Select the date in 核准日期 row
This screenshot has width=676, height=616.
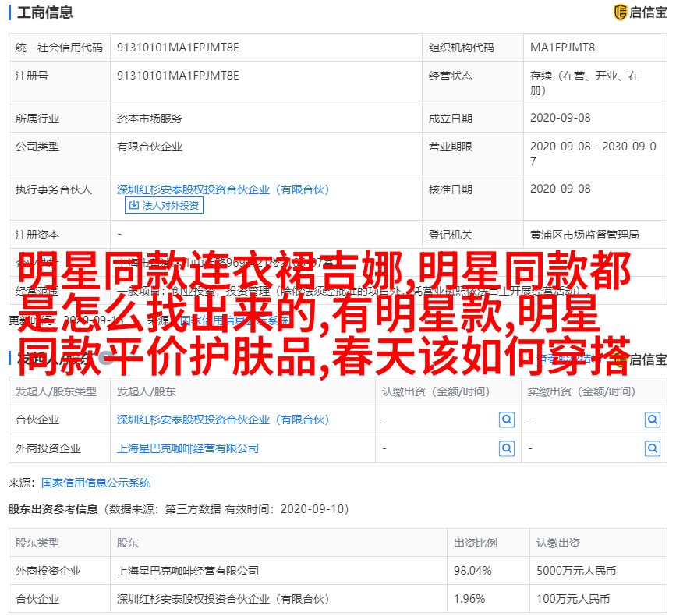click(x=560, y=189)
